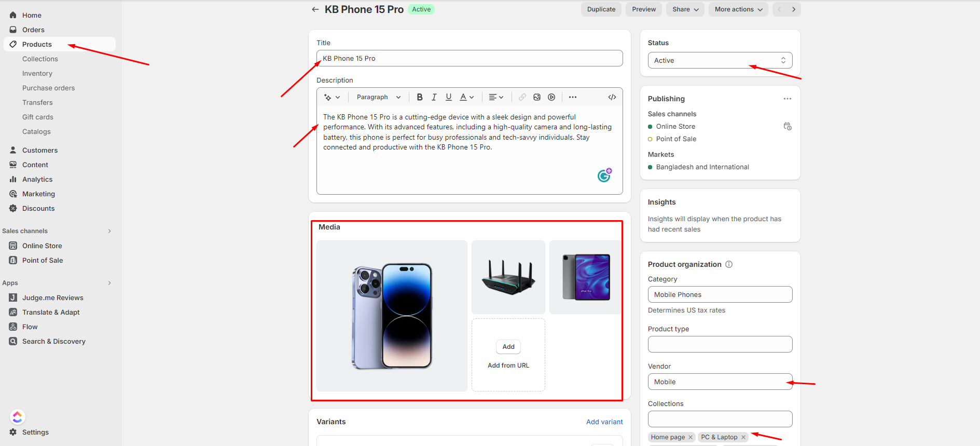The image size is (980, 446).
Task: Insert video in description editor
Action: [551, 97]
